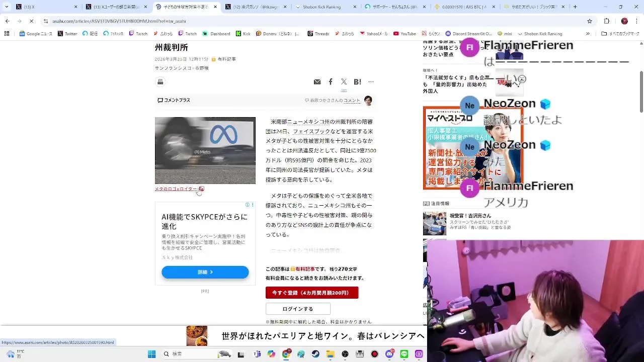Open the ニューメキシコ州 link in article

click(x=308, y=122)
